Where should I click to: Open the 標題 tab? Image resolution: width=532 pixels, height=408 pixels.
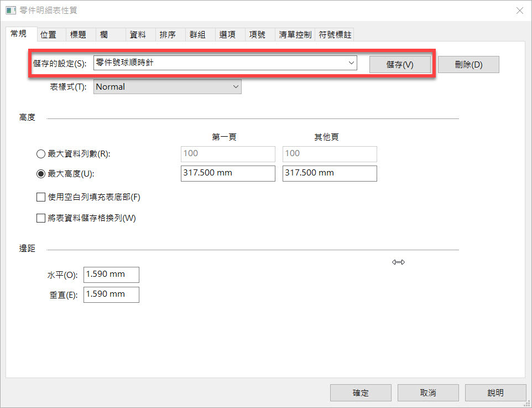(78, 34)
